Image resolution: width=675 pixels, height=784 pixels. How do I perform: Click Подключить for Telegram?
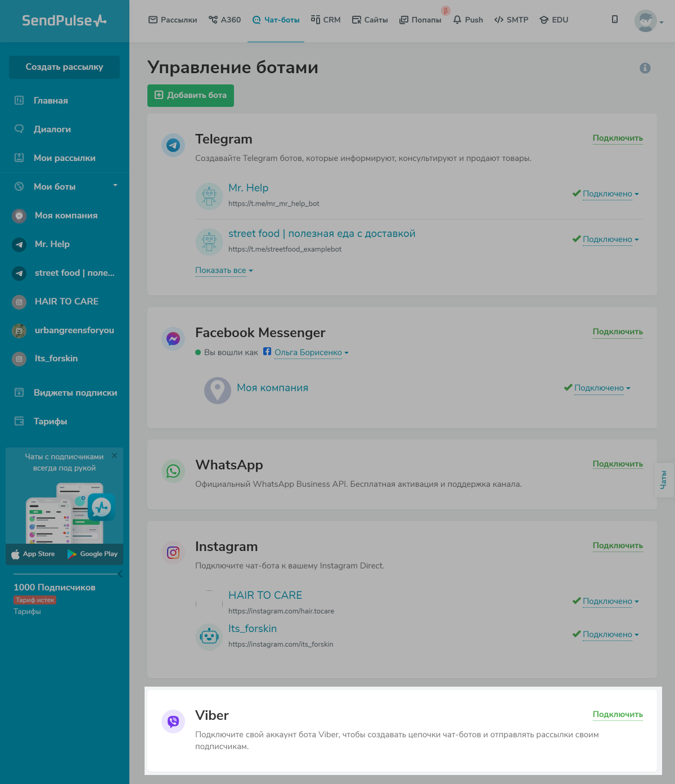618,138
